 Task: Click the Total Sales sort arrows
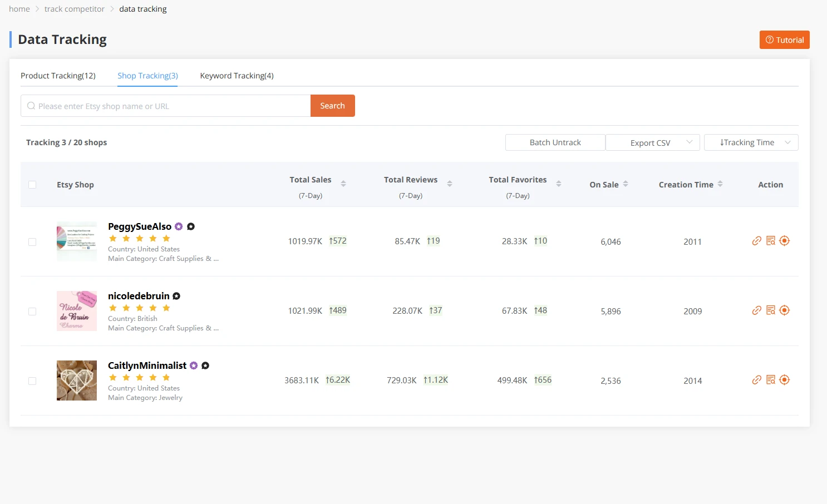(343, 182)
